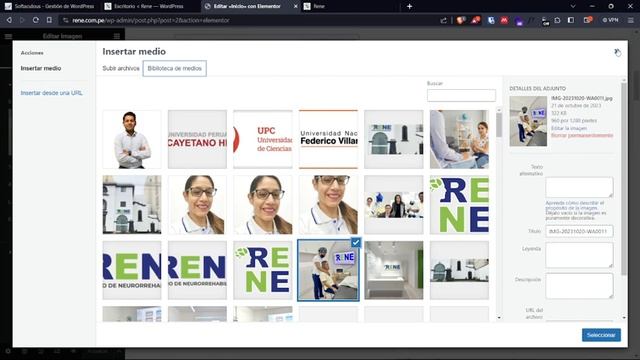Open Elementor hamburger menu behind the dialog

(8, 36)
